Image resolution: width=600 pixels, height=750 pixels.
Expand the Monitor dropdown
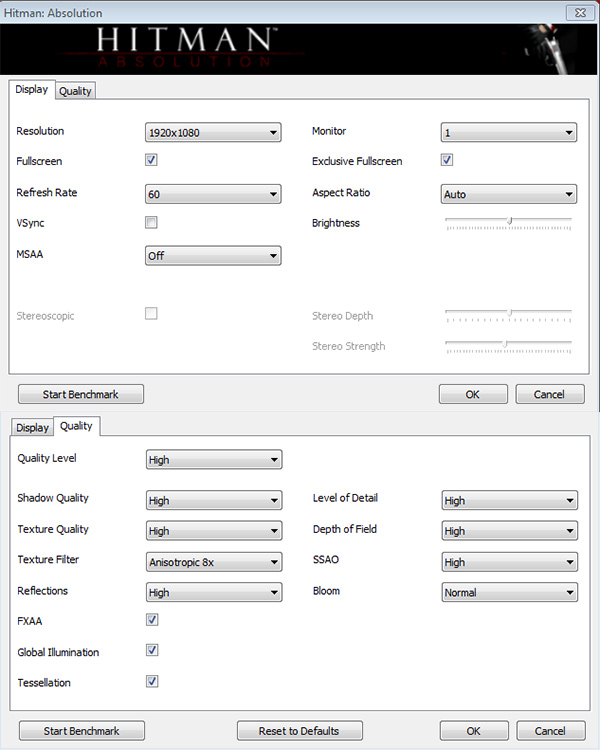click(509, 132)
